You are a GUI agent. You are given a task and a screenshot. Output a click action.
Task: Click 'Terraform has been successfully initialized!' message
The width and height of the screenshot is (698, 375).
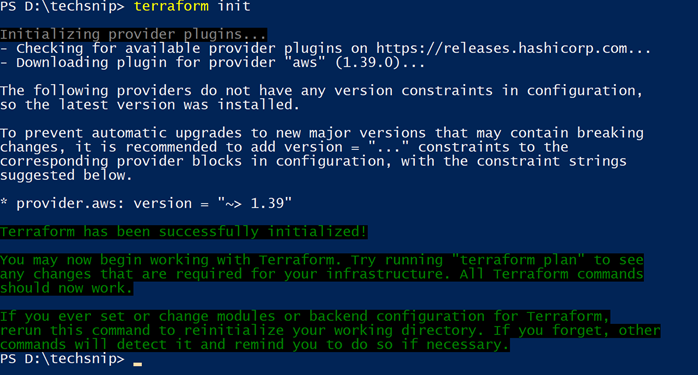pos(183,232)
